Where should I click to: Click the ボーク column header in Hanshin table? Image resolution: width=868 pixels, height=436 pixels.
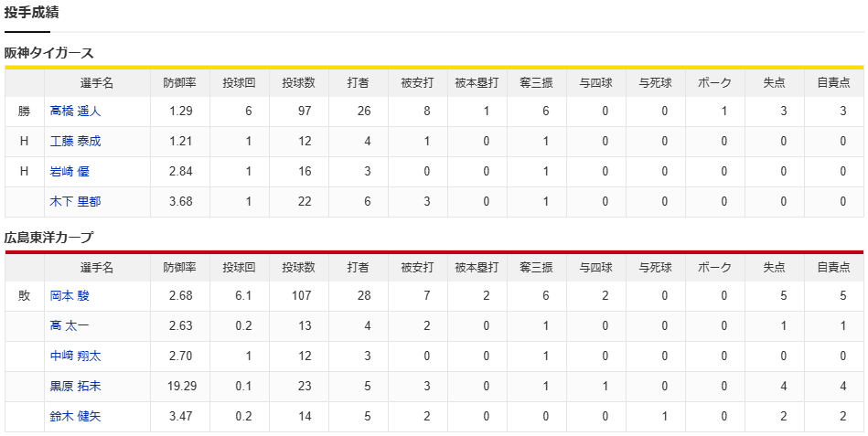point(714,83)
